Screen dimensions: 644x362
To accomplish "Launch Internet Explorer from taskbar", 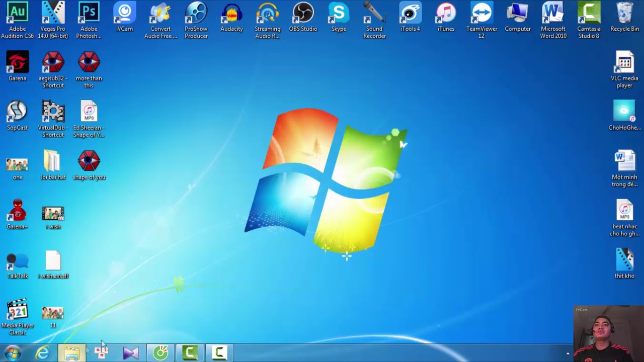I will click(x=42, y=353).
